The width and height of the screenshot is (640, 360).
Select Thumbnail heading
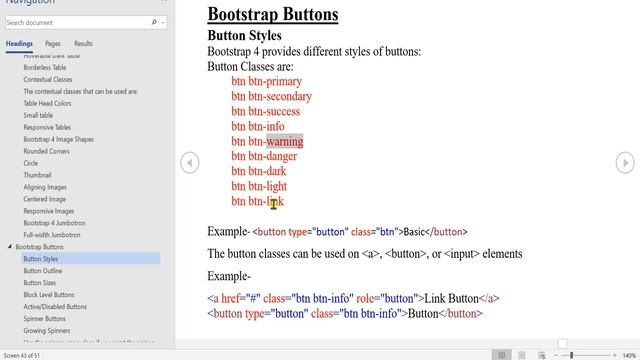point(38,175)
